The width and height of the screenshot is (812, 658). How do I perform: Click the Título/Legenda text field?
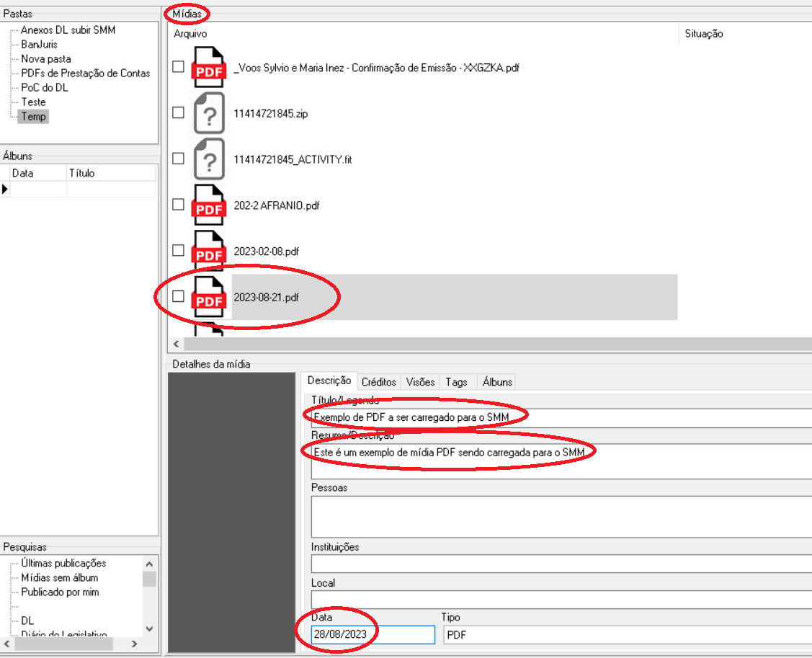point(562,417)
